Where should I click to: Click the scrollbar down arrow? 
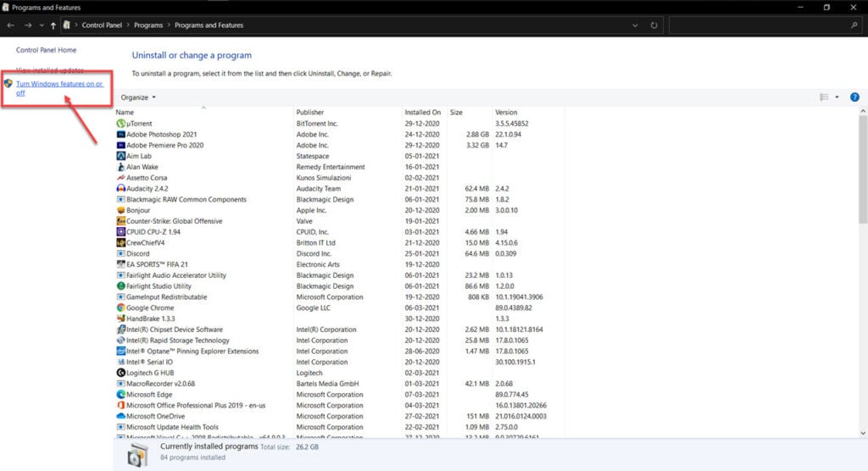tap(863, 434)
